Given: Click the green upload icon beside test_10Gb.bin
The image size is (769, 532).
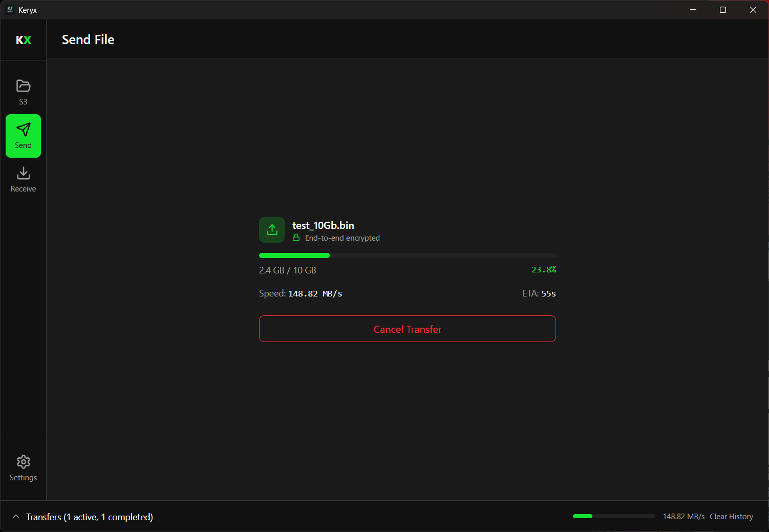Looking at the screenshot, I should (x=272, y=230).
